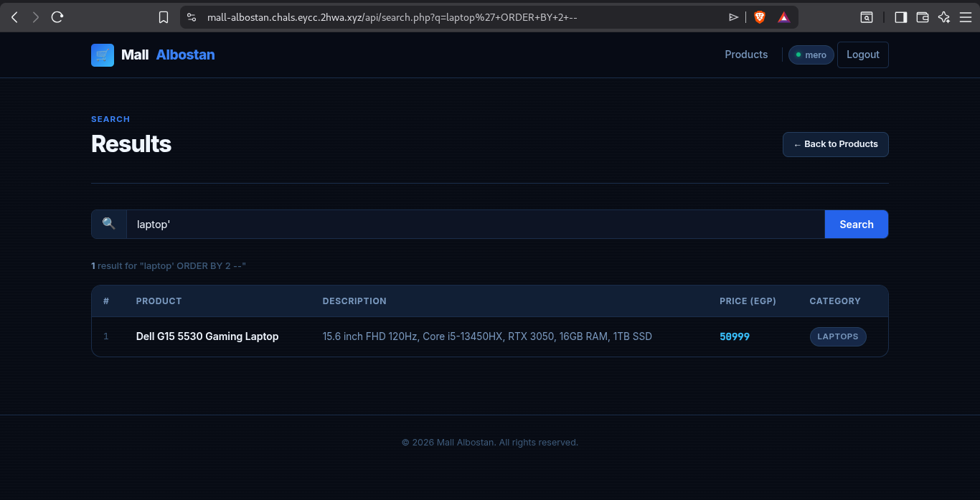Click Back to Products button

[x=836, y=144]
